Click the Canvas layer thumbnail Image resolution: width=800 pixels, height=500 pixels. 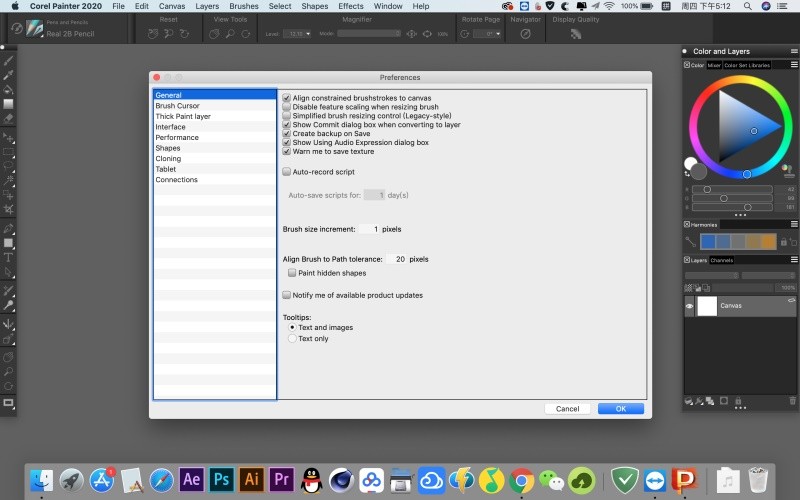click(x=707, y=306)
